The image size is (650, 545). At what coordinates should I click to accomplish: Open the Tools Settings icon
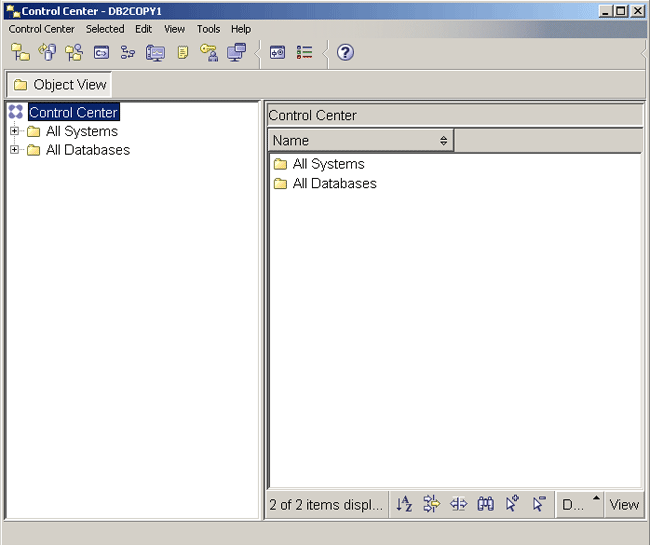277,53
